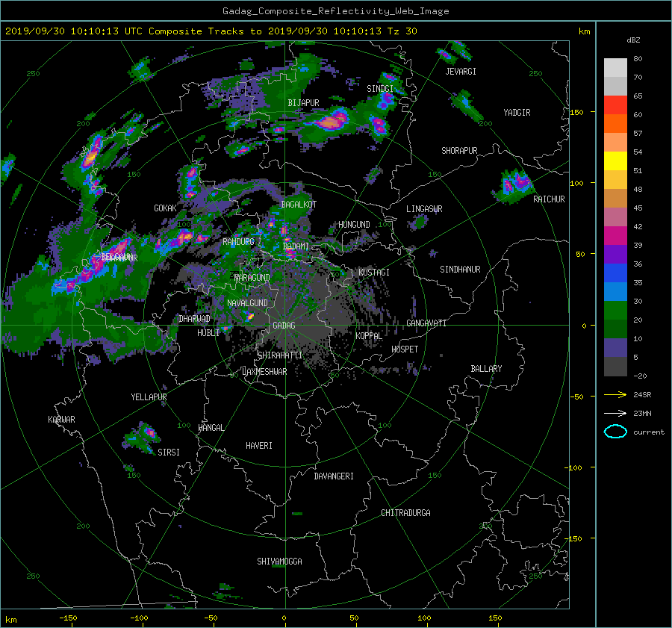Click the white 23MN arrow legend icon

point(615,413)
